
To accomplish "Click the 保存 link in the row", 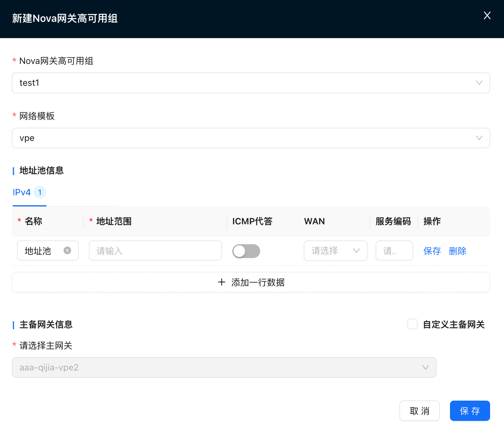I will tap(432, 251).
